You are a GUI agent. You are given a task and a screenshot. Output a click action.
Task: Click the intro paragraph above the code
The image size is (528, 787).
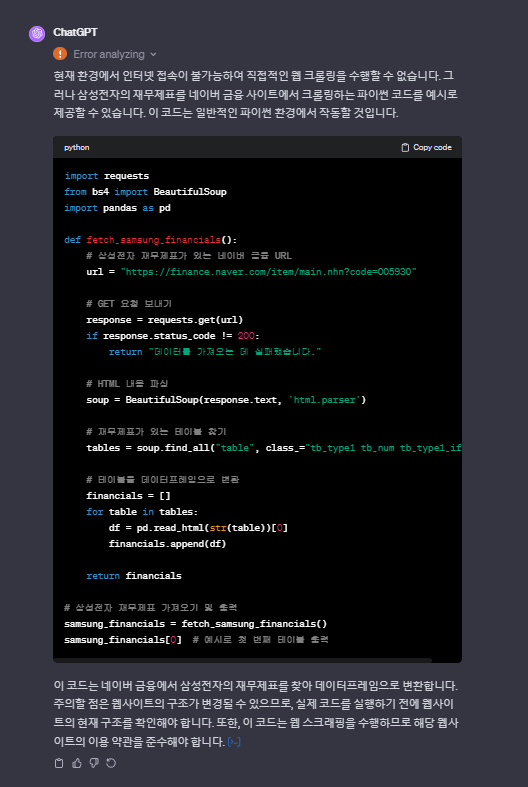coord(255,94)
